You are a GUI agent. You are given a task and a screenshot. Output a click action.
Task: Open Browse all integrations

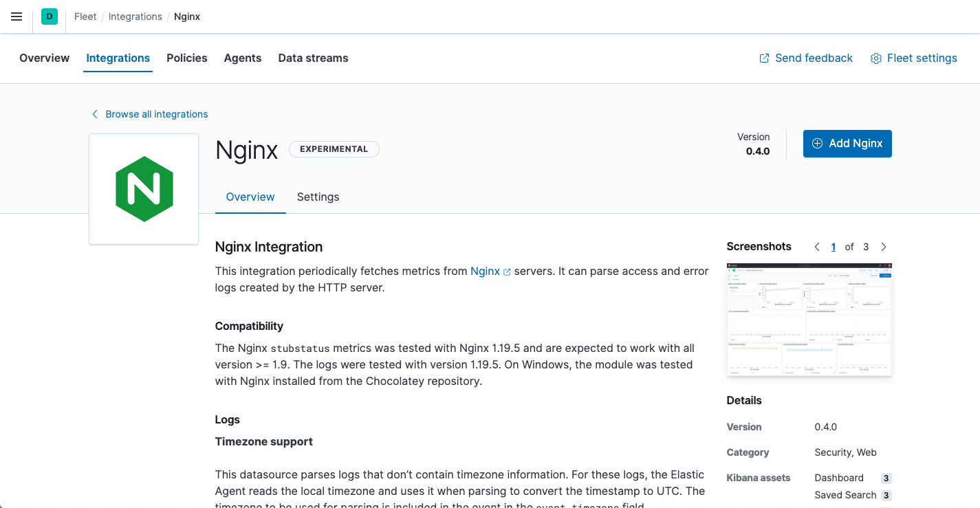(157, 113)
